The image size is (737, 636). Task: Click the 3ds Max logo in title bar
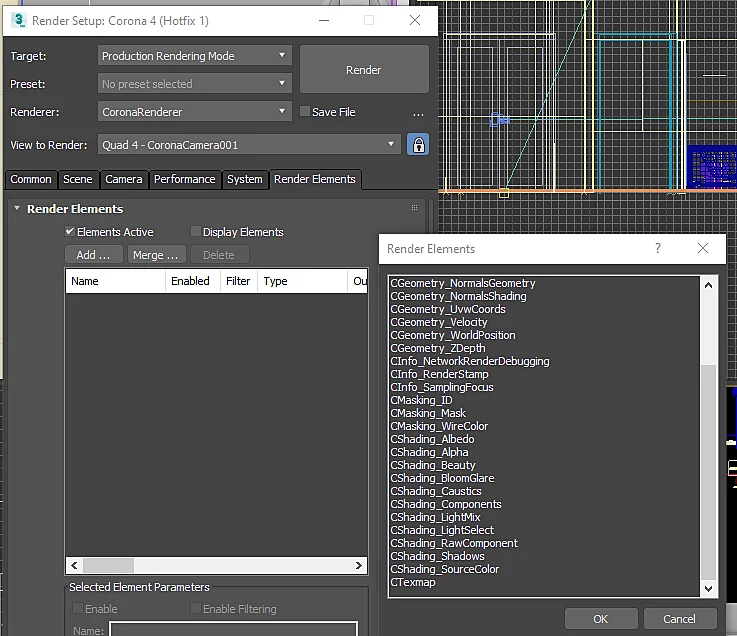pos(19,20)
